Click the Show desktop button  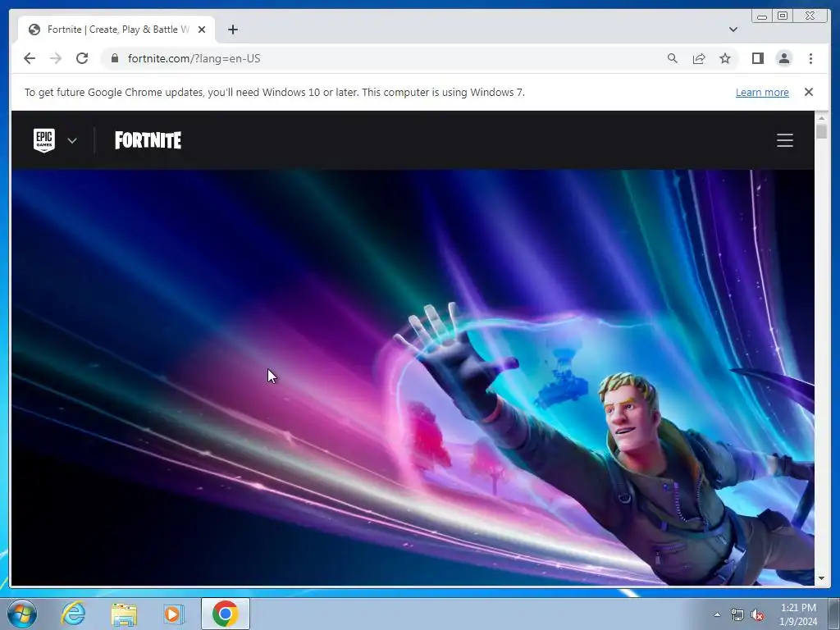pos(834,614)
